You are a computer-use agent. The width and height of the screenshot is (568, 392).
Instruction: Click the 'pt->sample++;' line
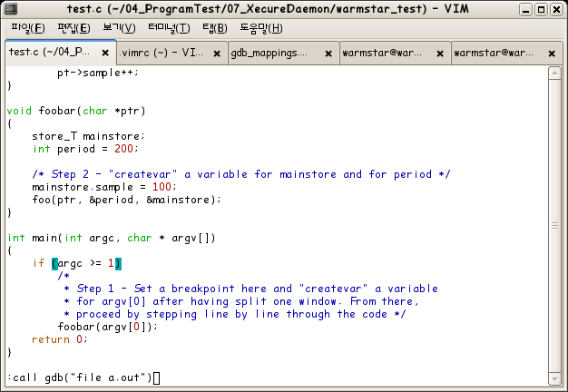click(x=98, y=73)
